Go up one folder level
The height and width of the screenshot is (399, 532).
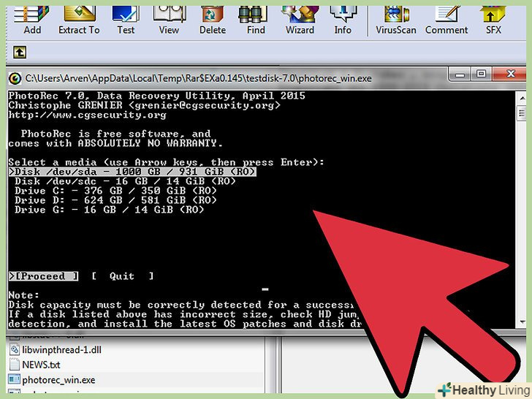pos(20,53)
